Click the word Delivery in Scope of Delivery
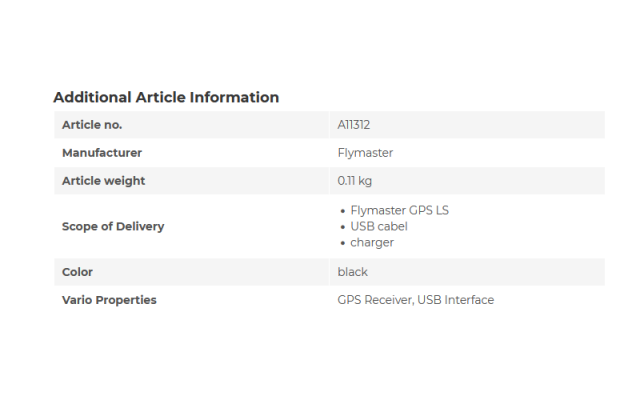This screenshot has width=640, height=400. [x=140, y=227]
